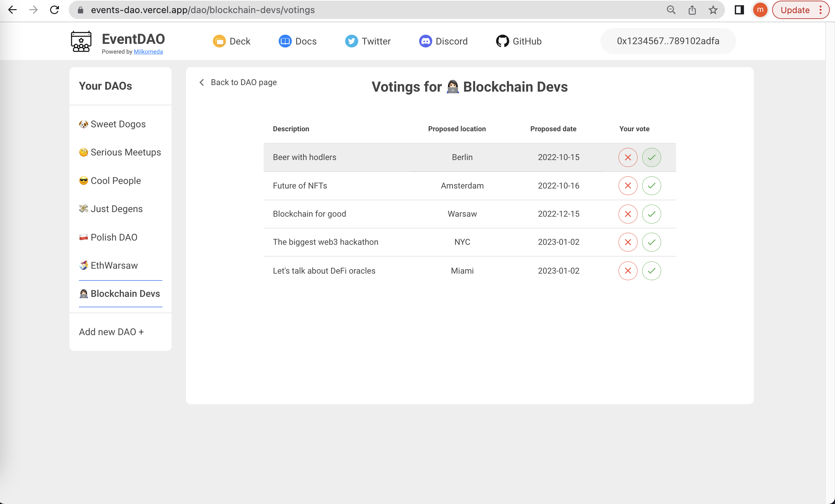The width and height of the screenshot is (835, 504).
Task: Click Add new DAO +
Action: tap(111, 332)
